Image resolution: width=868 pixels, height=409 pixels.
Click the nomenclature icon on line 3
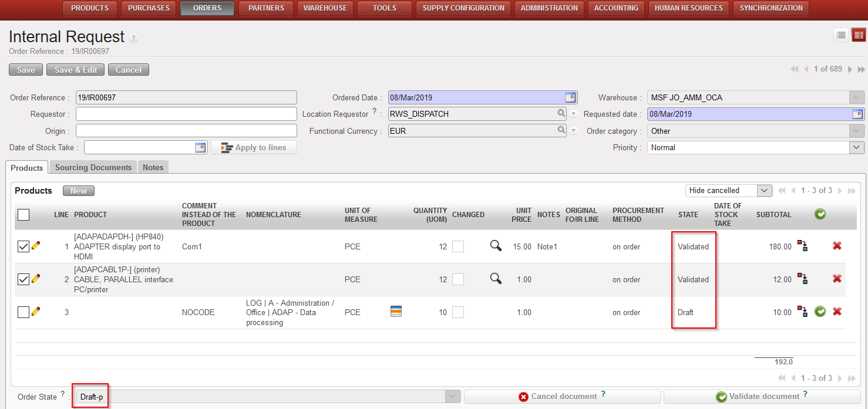pyautogui.click(x=396, y=312)
